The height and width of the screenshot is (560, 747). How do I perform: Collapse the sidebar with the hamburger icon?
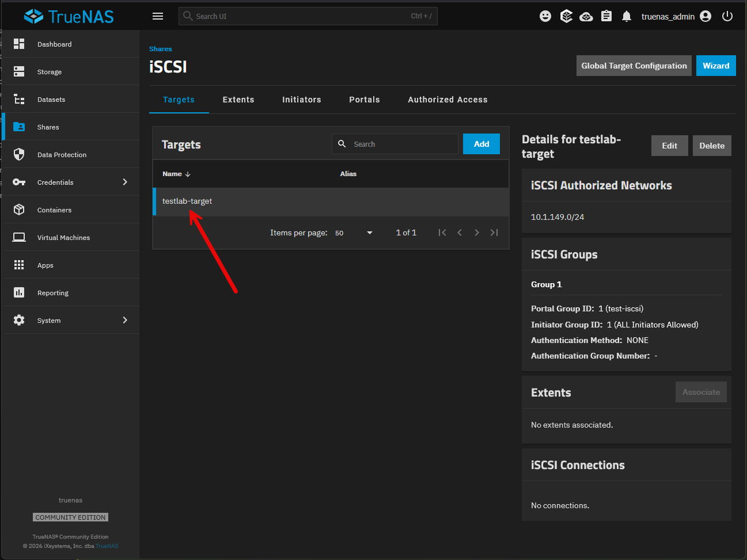158,16
